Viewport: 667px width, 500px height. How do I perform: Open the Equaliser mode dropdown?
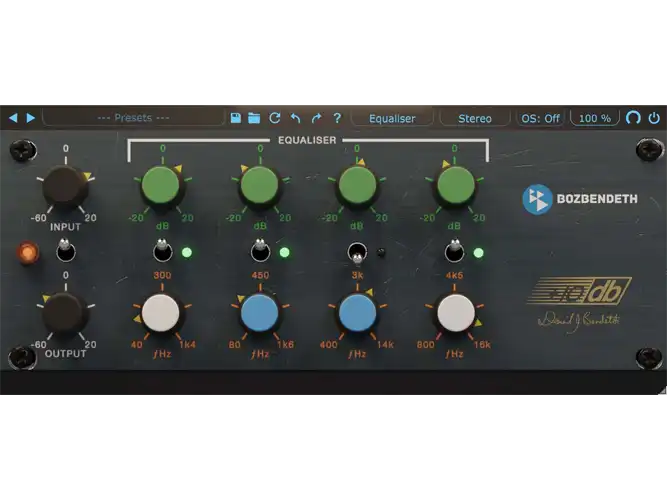click(x=392, y=118)
